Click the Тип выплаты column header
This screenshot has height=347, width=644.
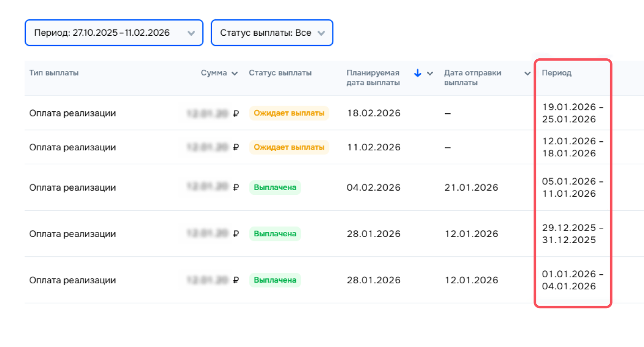pyautogui.click(x=54, y=73)
